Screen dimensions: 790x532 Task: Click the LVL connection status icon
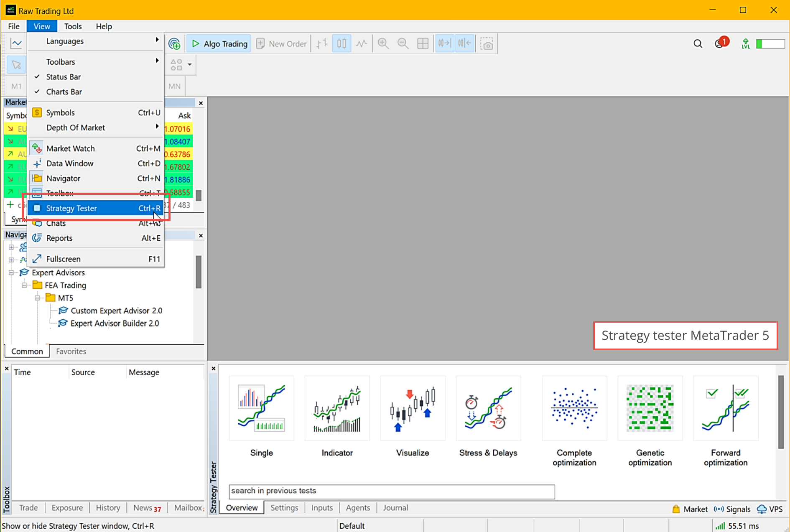(x=745, y=43)
